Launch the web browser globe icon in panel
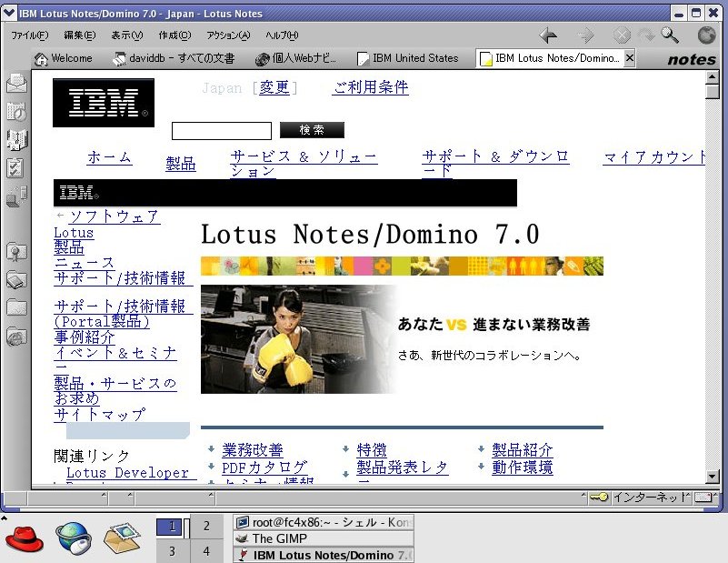Image resolution: width=728 pixels, height=563 pixels. 74,538
